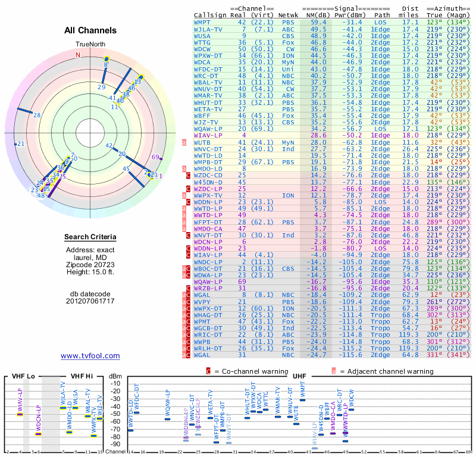Click the channel 28 marker on radar plot
The width and height of the screenshot is (476, 457).
coord(37,115)
